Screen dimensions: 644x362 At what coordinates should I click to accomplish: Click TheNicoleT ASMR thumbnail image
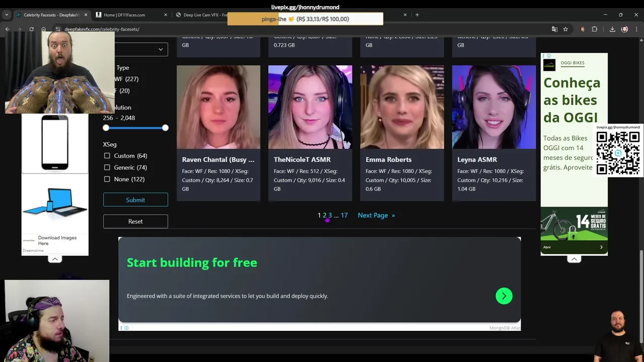click(310, 107)
